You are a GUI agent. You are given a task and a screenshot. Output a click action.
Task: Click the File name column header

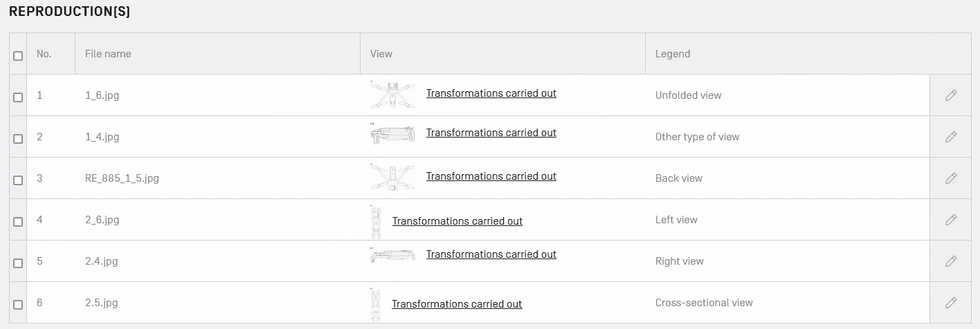pyautogui.click(x=108, y=54)
